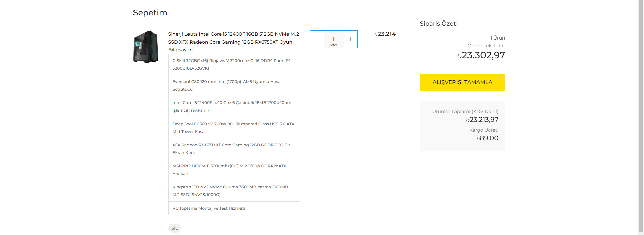Image resolution: width=644 pixels, height=235 pixels.
Task: Click the ₺89,00 Kargo Ücreti amount
Action: [487, 138]
